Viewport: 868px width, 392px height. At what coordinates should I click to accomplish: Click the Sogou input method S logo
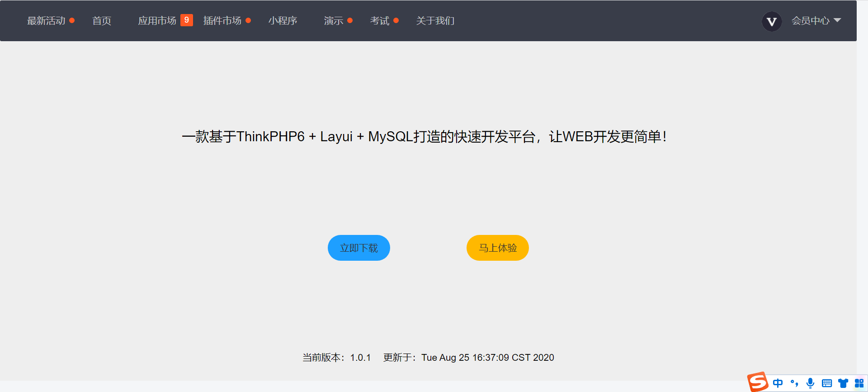coord(758,382)
